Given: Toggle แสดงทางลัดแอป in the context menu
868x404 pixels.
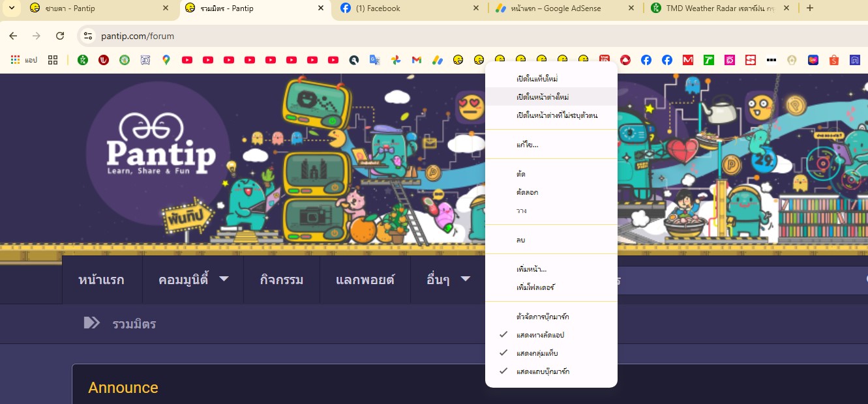Looking at the screenshot, I should coord(552,335).
